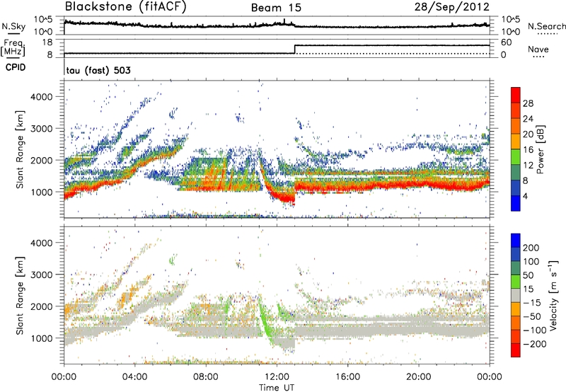Click the frequency step-up line near 13:00
566x392 pixels.
pos(295,50)
